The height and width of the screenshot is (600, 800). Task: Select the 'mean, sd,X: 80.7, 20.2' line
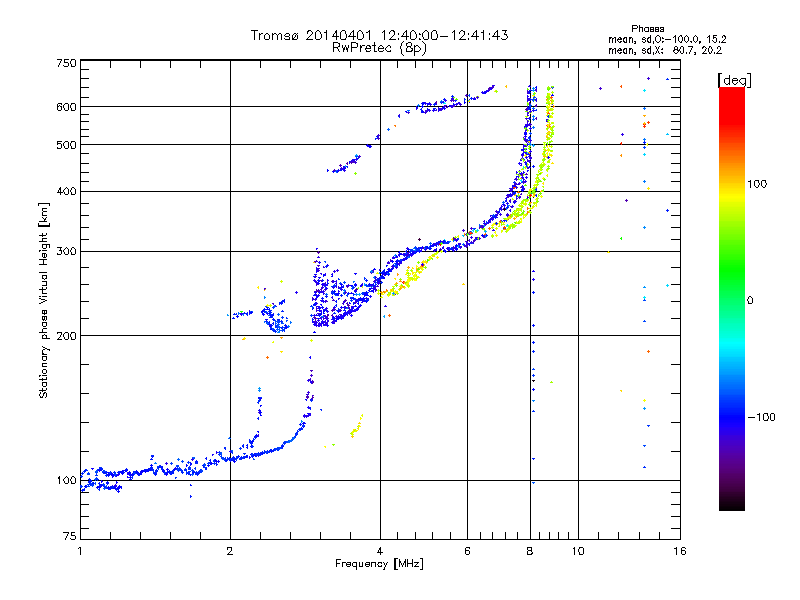click(665, 50)
